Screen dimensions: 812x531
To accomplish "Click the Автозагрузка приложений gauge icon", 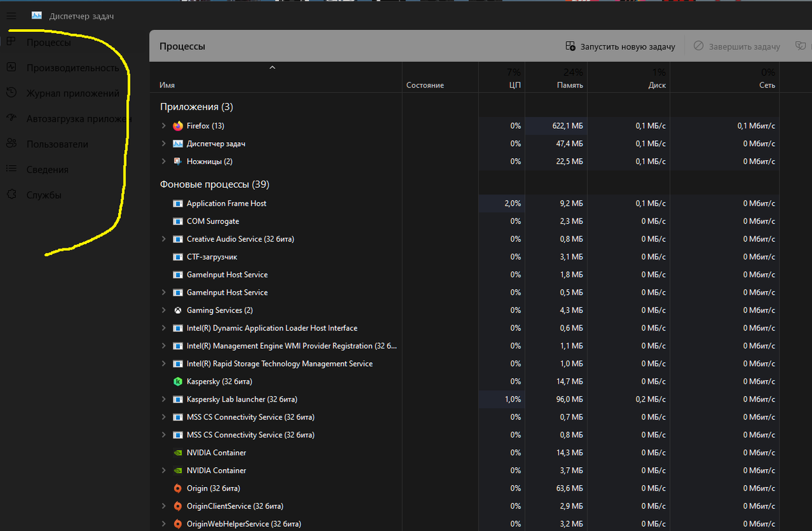I will [11, 118].
